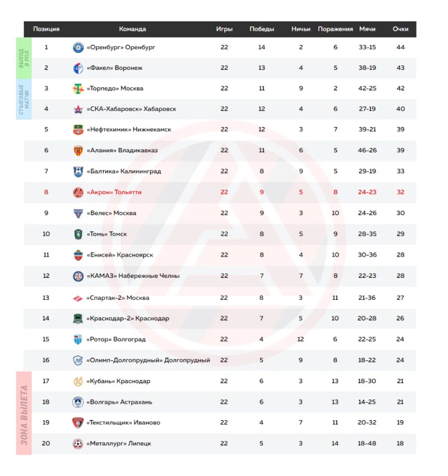
Task: Click the blue Стыковые матчи zone label
Action: (23, 99)
